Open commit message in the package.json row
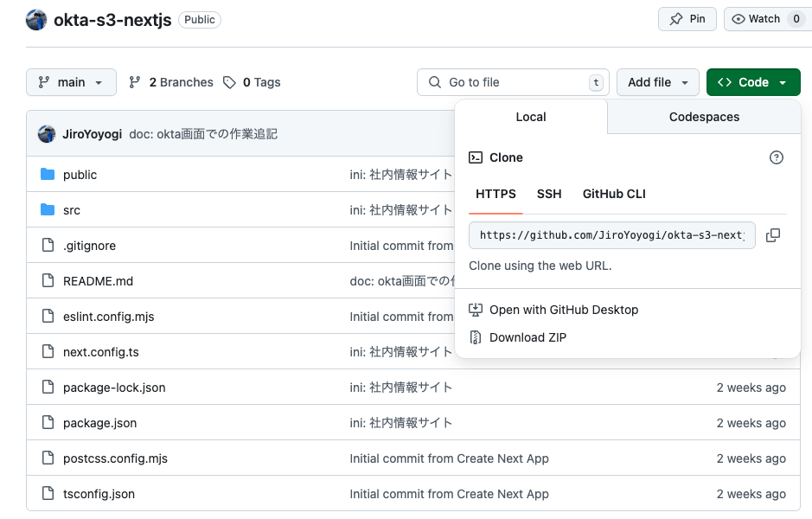 click(x=401, y=423)
